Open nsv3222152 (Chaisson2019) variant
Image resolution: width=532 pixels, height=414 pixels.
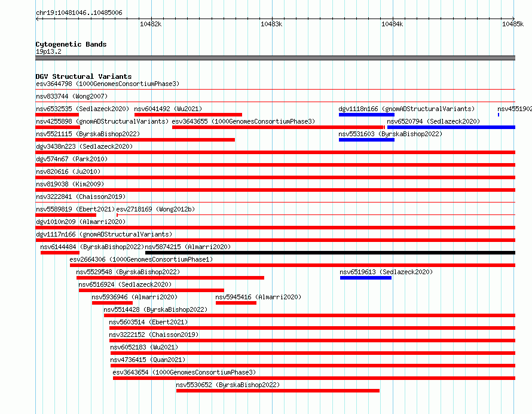154,335
